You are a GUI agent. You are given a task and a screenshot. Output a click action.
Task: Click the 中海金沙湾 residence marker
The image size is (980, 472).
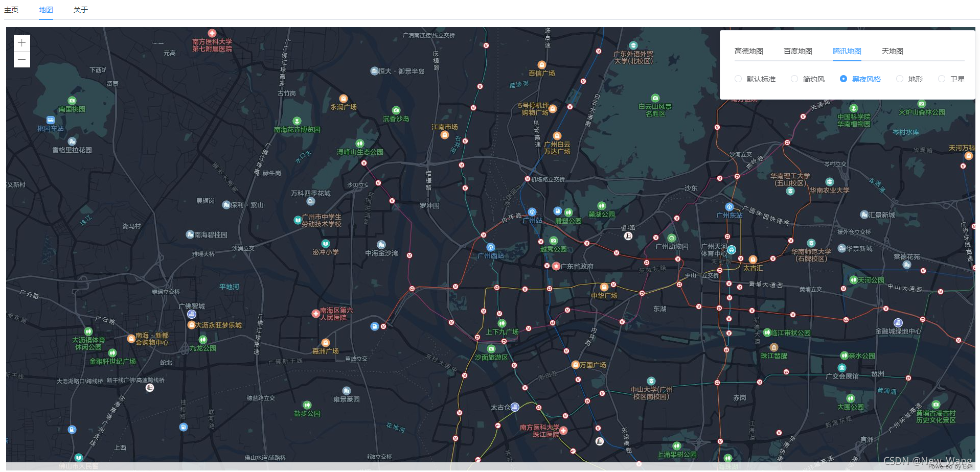(x=381, y=245)
